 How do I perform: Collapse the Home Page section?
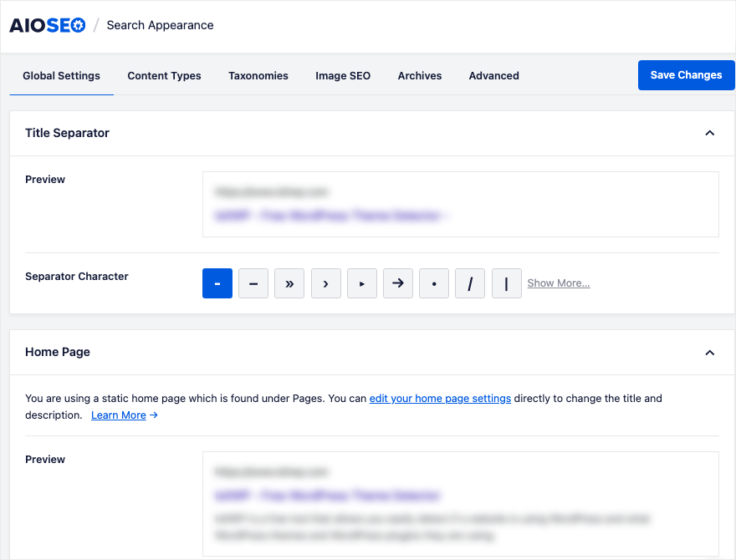pos(710,353)
